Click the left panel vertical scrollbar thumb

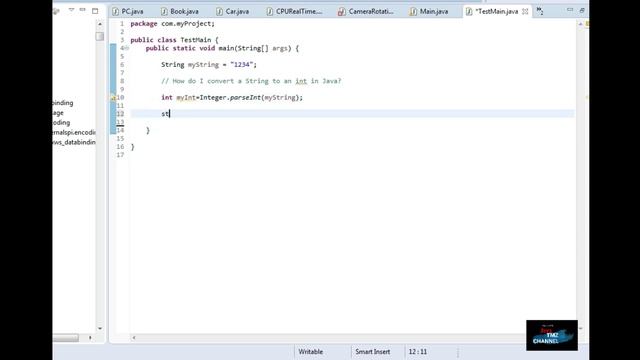(100, 36)
